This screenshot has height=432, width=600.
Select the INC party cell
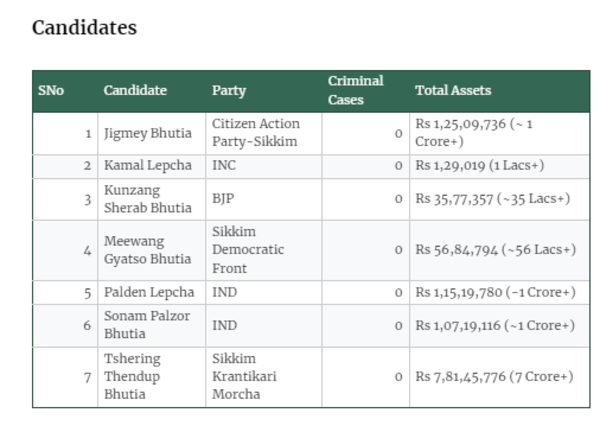point(224,166)
